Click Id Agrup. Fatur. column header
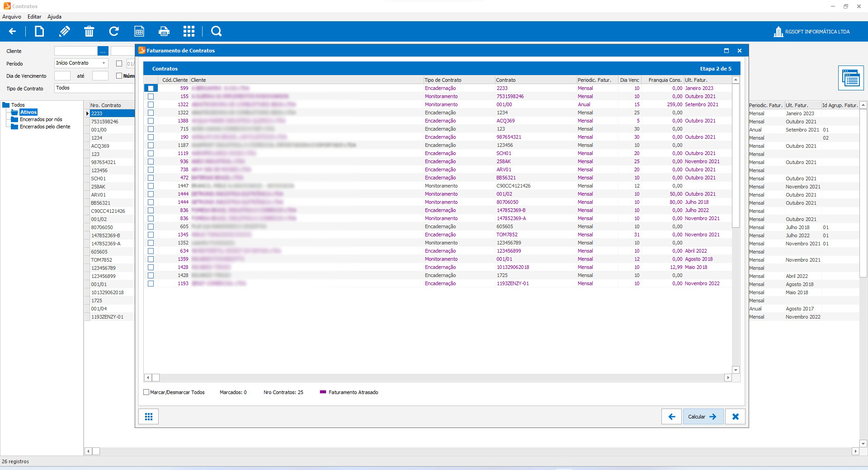868x470 pixels. (x=840, y=105)
